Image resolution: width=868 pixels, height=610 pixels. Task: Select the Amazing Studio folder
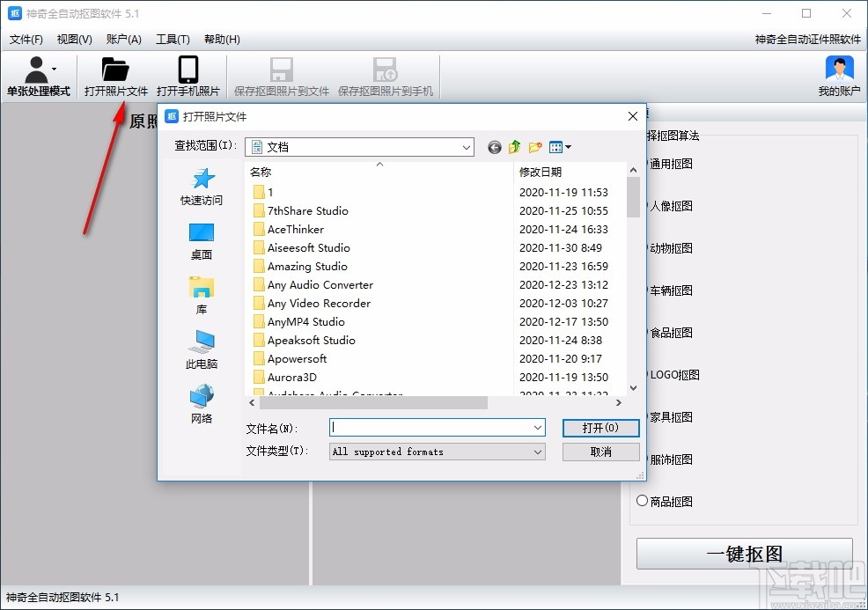pos(300,266)
